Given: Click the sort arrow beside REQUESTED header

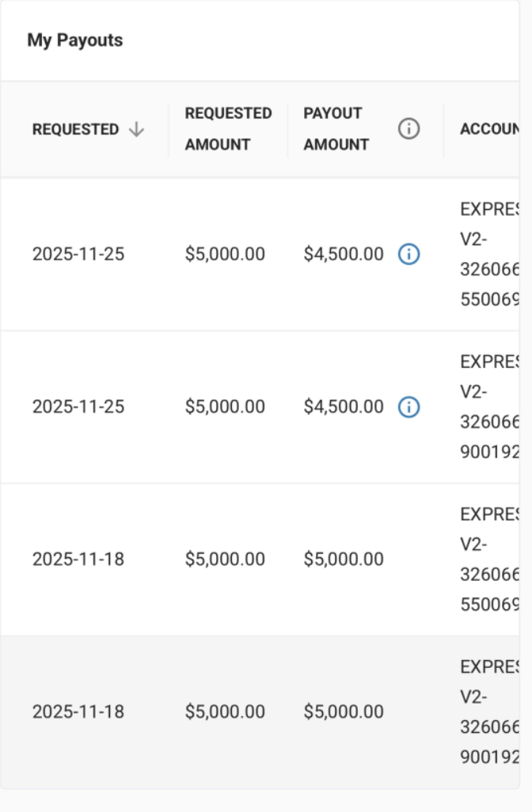Looking at the screenshot, I should [x=136, y=130].
